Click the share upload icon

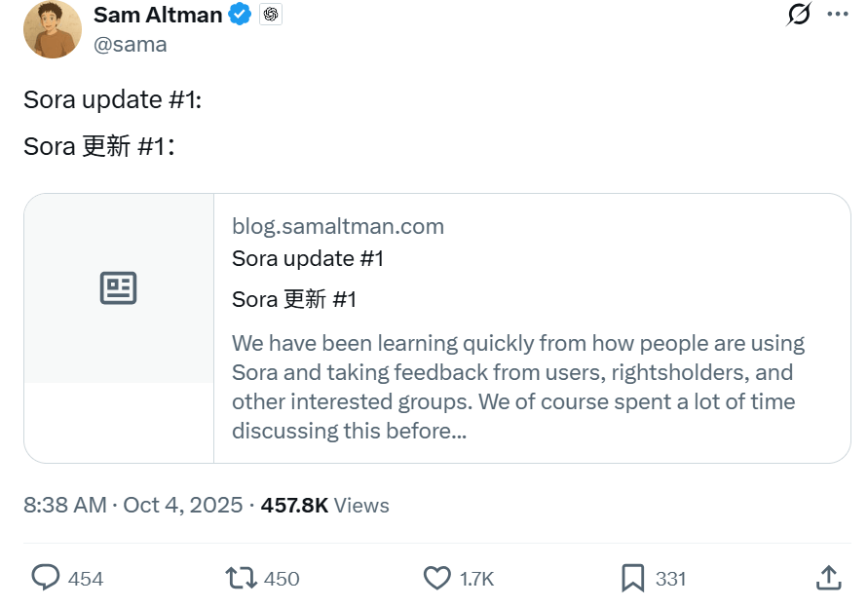point(827,578)
